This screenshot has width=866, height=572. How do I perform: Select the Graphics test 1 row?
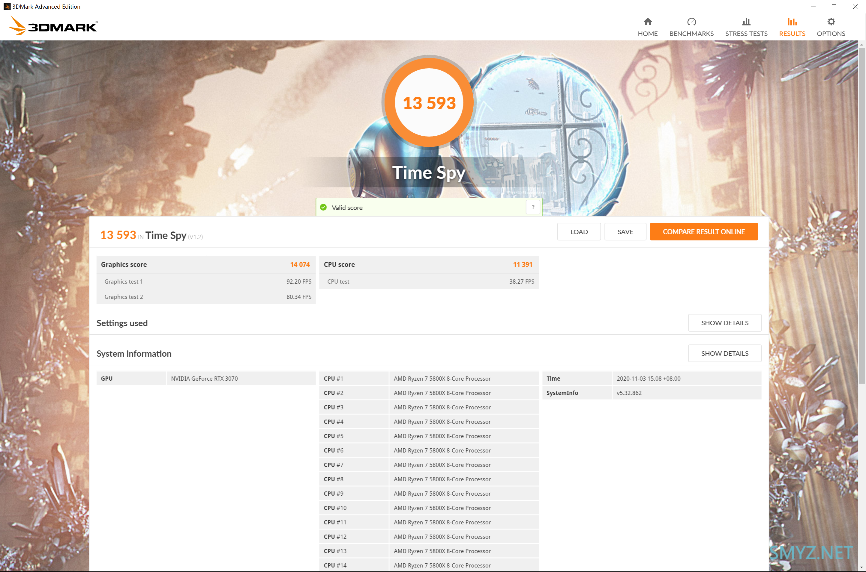[206, 282]
